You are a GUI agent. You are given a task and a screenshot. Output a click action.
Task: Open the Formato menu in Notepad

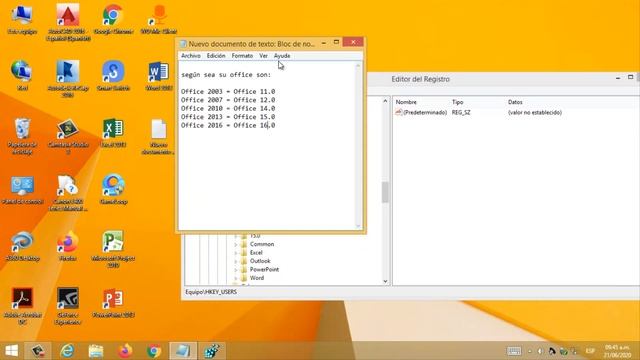coord(242,56)
